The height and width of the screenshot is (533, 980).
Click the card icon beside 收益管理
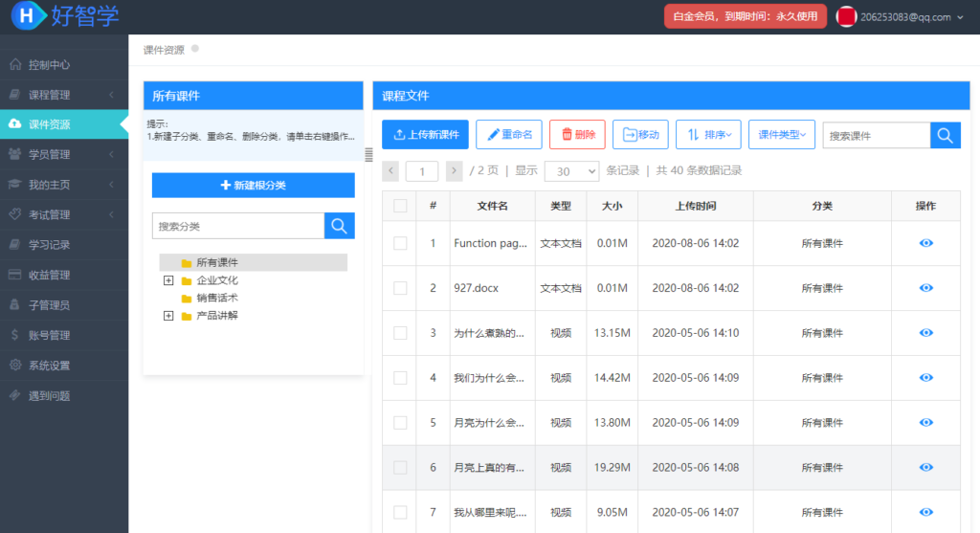(x=15, y=275)
